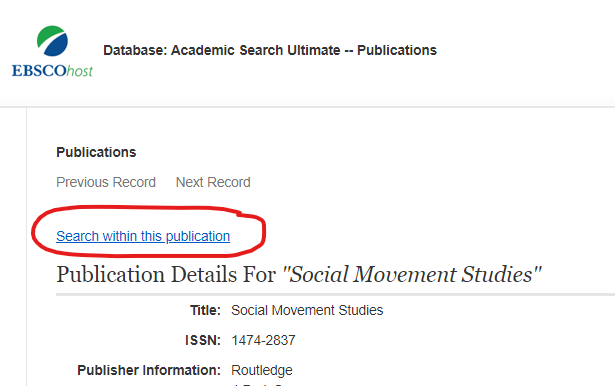Click the EBSCOhost wordmark text under the globe
615x386 pixels.
tap(52, 71)
